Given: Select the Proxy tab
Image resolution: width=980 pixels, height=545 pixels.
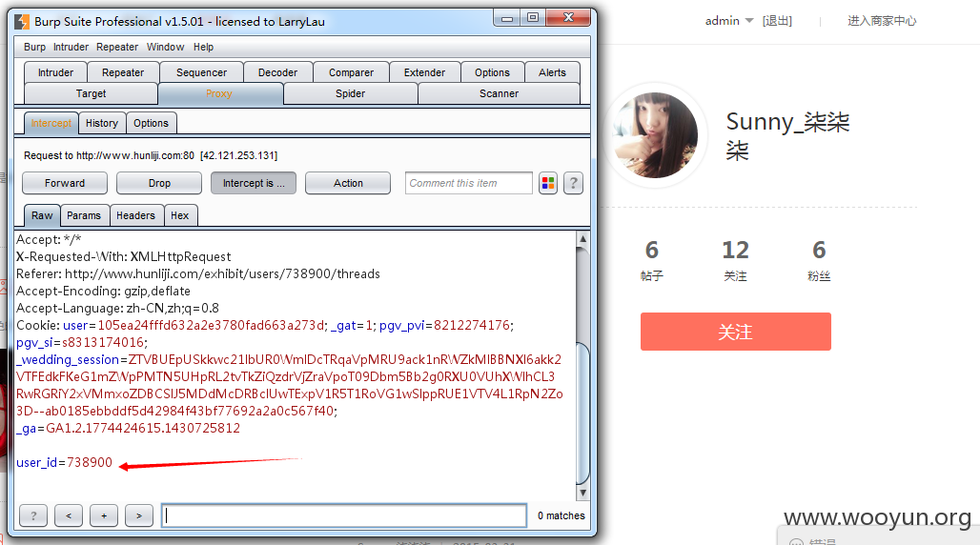Looking at the screenshot, I should [x=219, y=93].
